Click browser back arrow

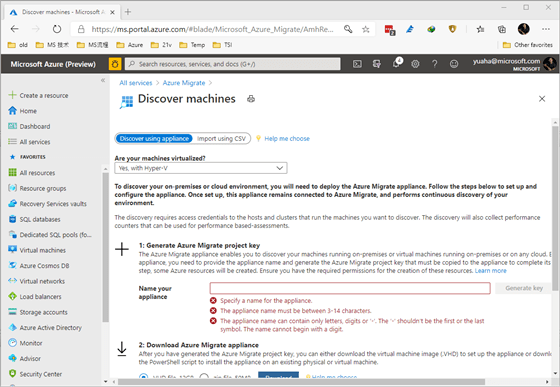(x=15, y=29)
